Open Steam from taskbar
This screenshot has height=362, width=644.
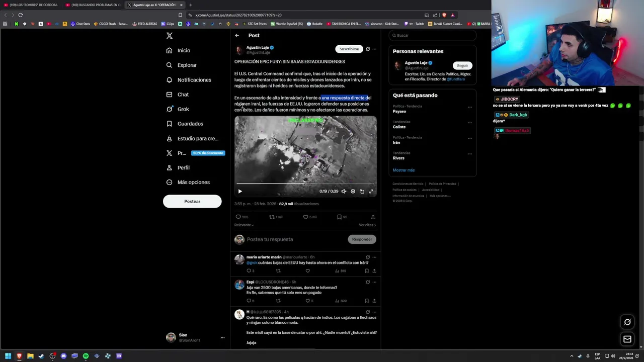[41, 356]
